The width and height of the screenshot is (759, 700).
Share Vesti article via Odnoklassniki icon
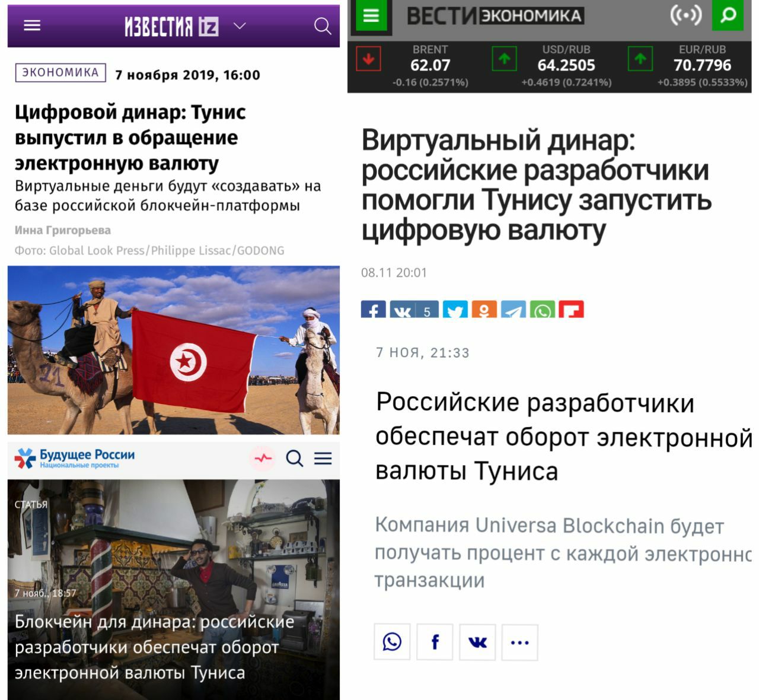point(484,310)
